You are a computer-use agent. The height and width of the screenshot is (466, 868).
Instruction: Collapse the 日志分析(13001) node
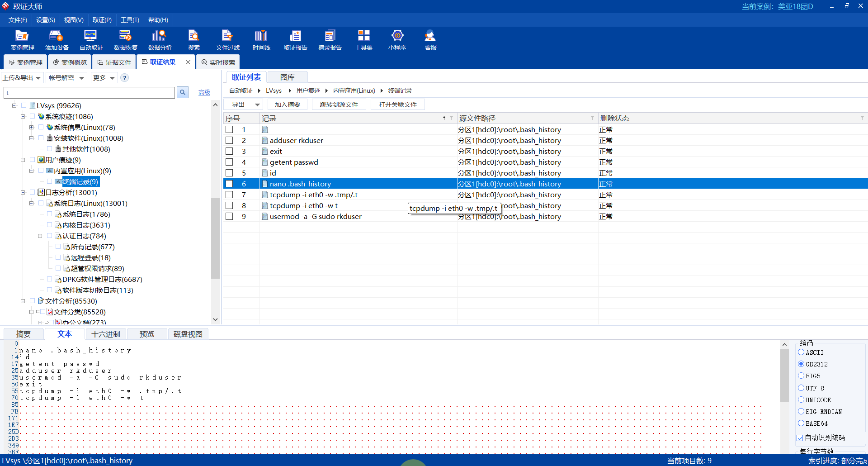23,192
